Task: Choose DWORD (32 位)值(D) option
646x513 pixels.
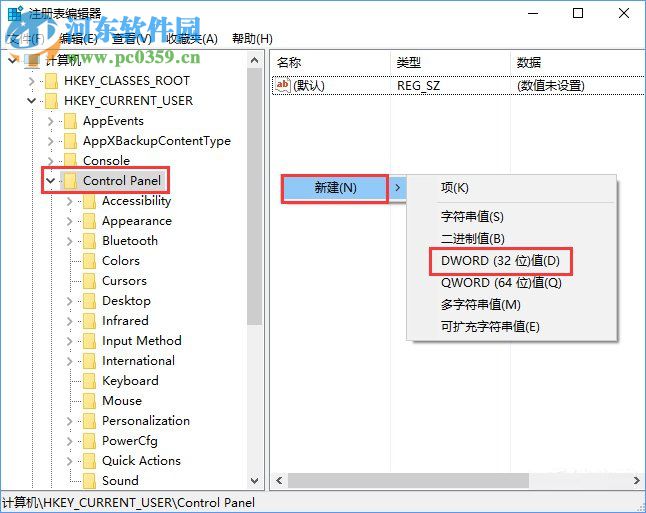Action: (x=500, y=260)
